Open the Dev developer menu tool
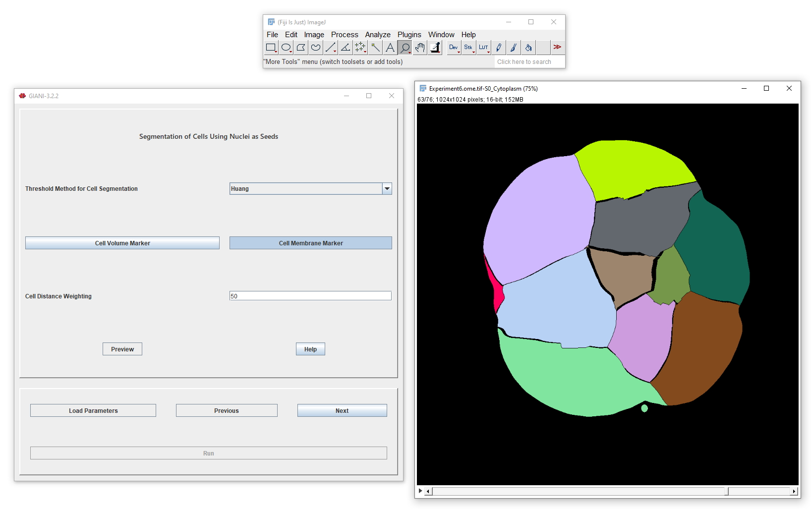 [x=454, y=48]
